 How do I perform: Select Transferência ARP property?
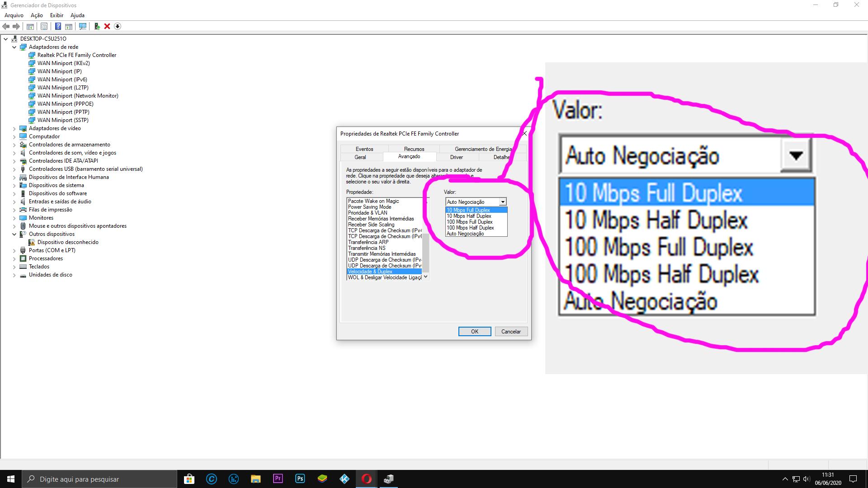pyautogui.click(x=384, y=242)
